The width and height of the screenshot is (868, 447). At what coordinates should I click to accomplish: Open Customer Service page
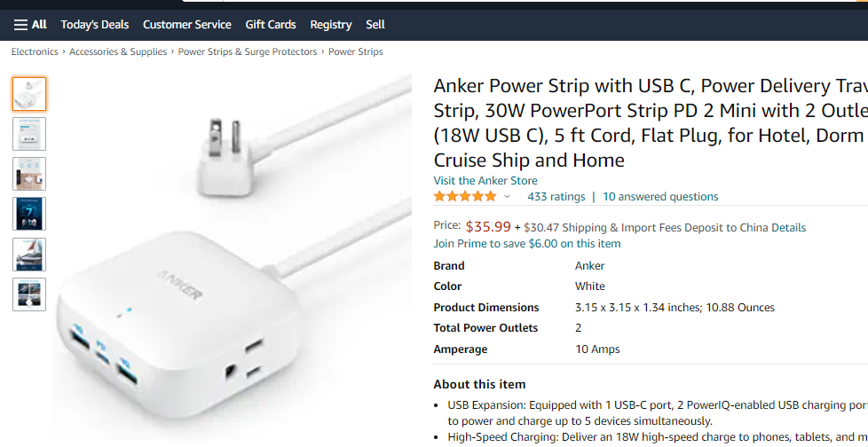pyautogui.click(x=186, y=25)
